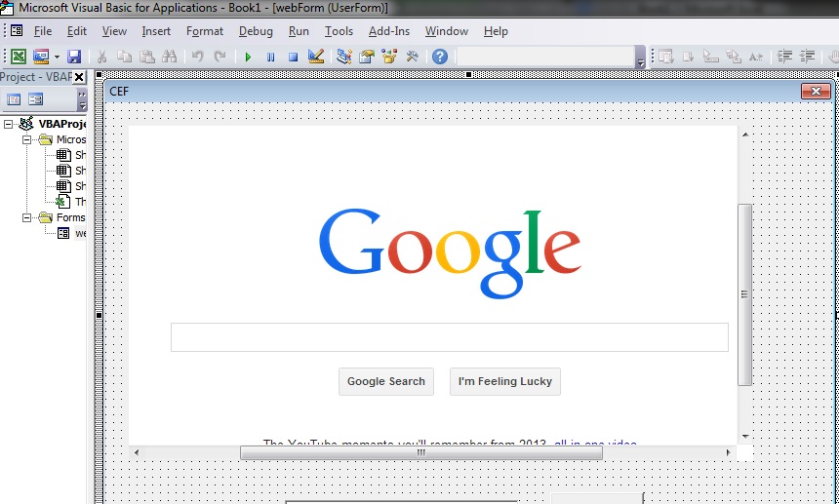Viewport: 839px width, 504px height.
Task: Close the CEF user form
Action: (x=816, y=92)
